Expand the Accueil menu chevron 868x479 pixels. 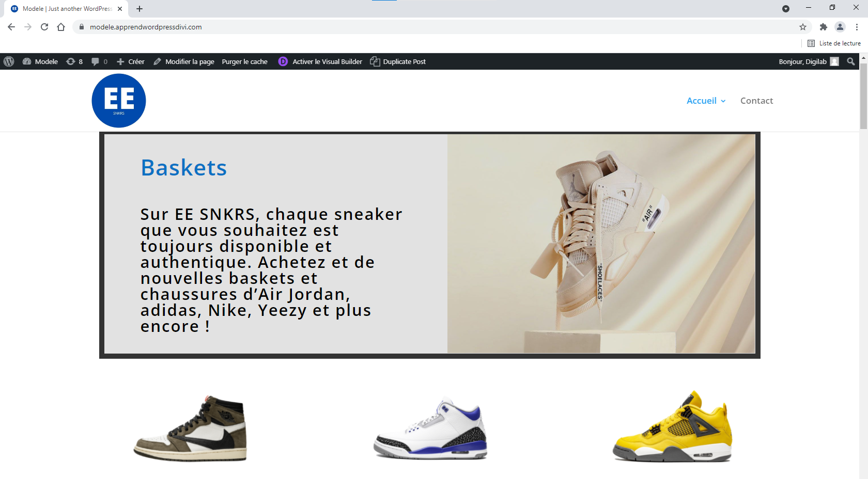(x=723, y=101)
